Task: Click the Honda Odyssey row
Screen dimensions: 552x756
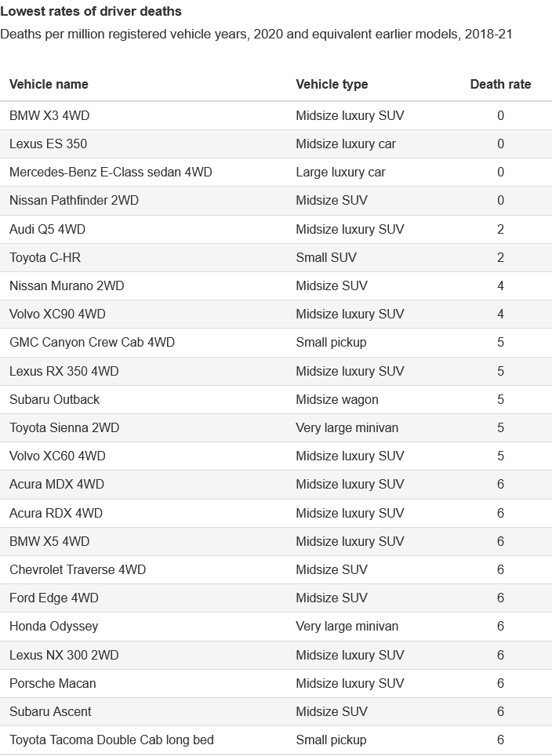Action: click(x=53, y=626)
